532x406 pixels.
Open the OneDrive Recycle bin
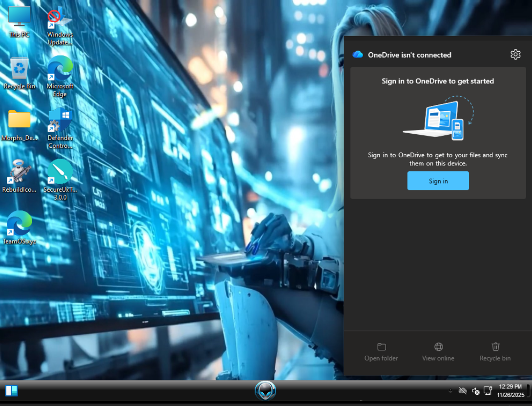click(x=495, y=351)
